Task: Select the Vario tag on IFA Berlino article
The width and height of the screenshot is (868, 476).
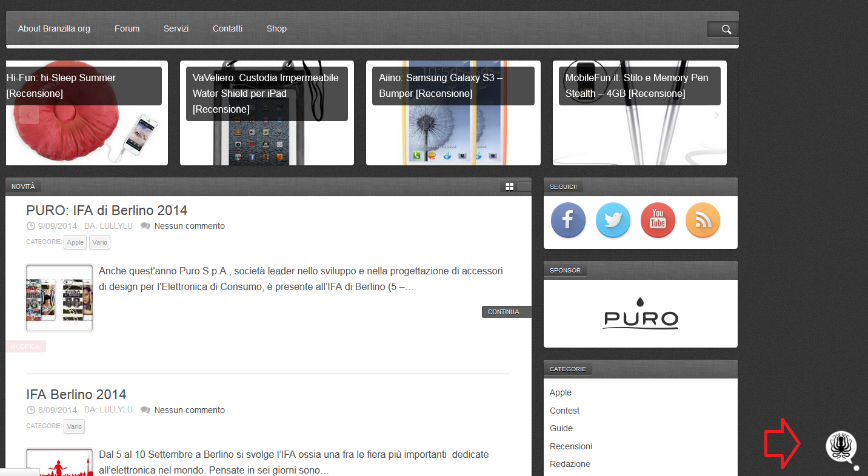Action: point(74,426)
